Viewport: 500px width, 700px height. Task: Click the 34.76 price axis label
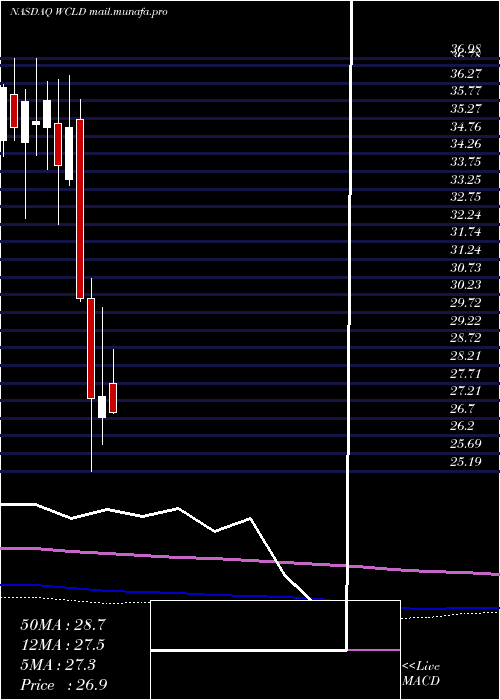tap(467, 127)
